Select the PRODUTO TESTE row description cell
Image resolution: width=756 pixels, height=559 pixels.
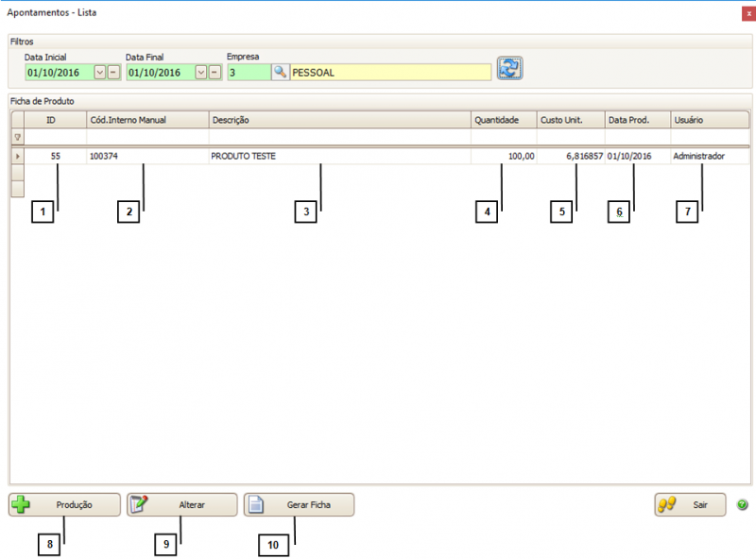[338, 156]
